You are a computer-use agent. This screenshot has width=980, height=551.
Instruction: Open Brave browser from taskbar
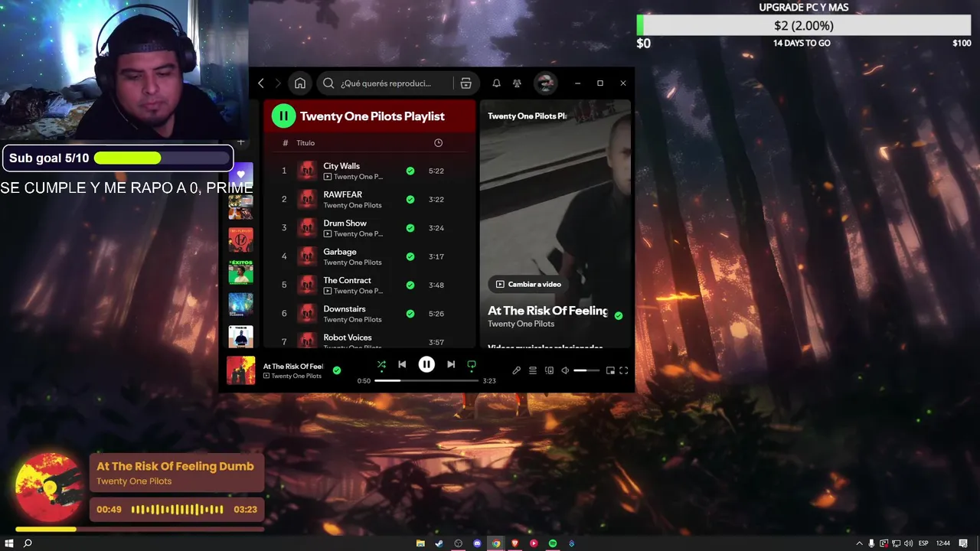515,543
